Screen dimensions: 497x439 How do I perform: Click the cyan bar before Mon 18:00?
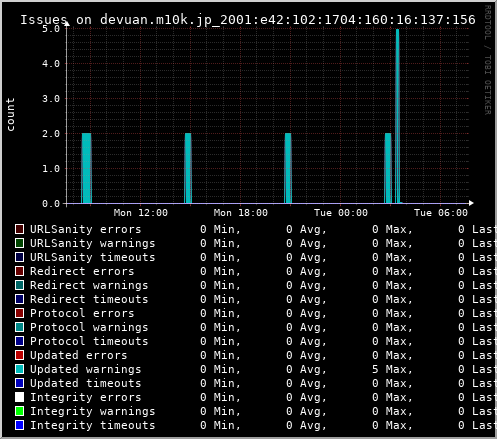coord(188,168)
